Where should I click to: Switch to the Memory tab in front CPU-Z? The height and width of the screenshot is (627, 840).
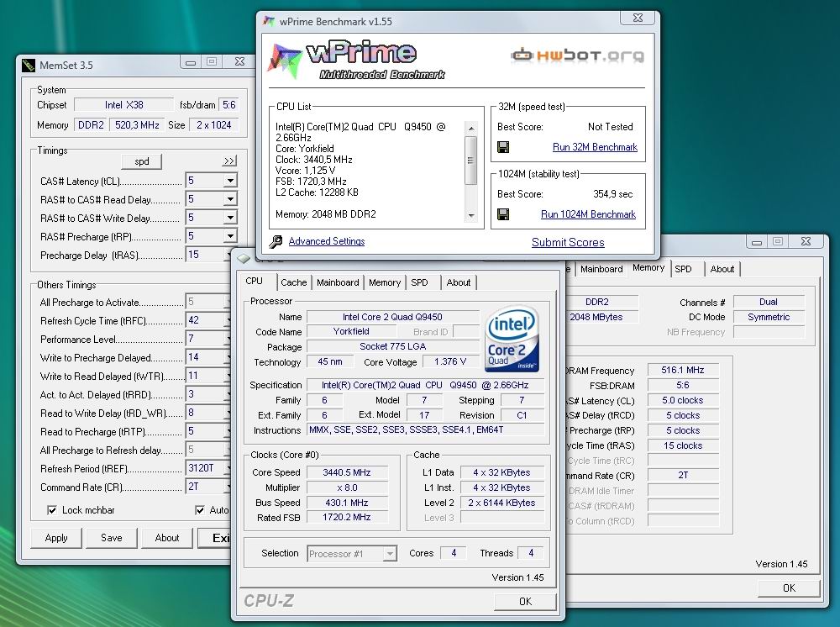click(x=385, y=282)
